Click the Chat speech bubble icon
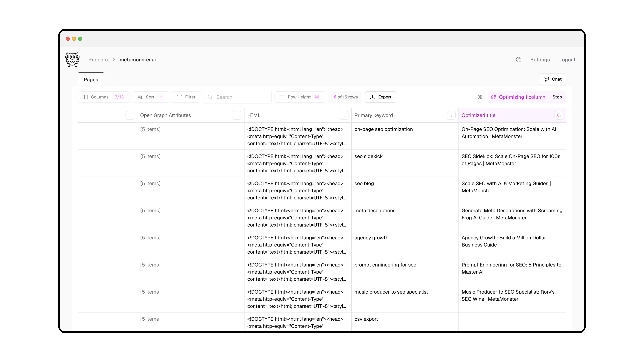Screen dimensions: 644x362 click(x=546, y=79)
